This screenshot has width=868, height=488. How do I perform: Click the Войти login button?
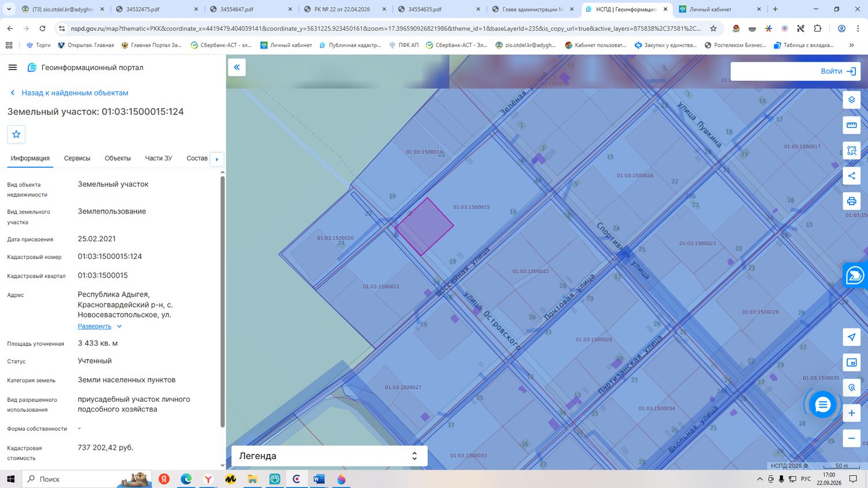coord(838,71)
